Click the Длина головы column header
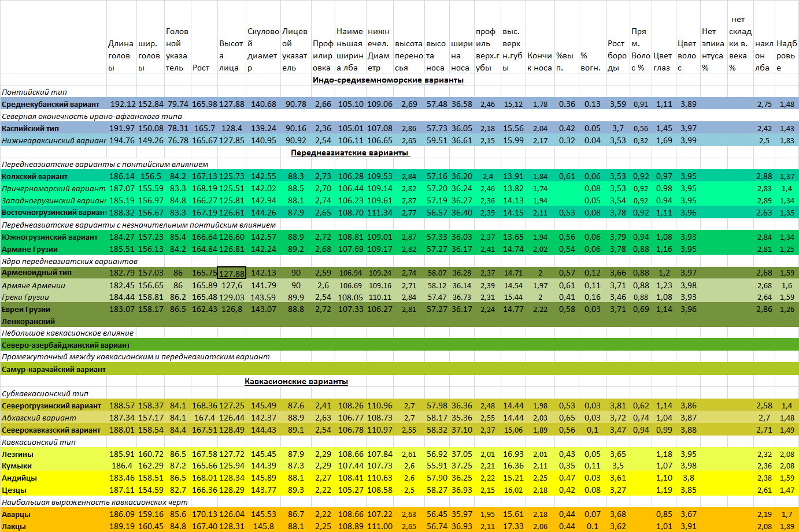The width and height of the screenshot is (799, 532). (121, 55)
